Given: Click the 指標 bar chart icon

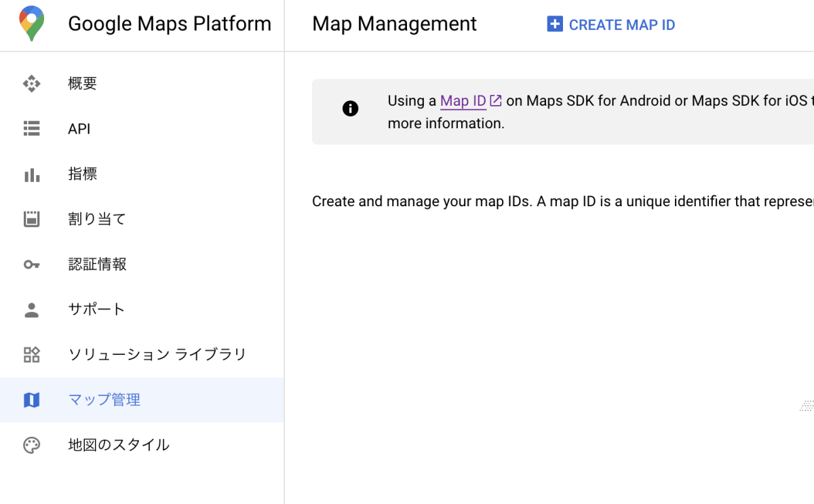Looking at the screenshot, I should point(32,174).
